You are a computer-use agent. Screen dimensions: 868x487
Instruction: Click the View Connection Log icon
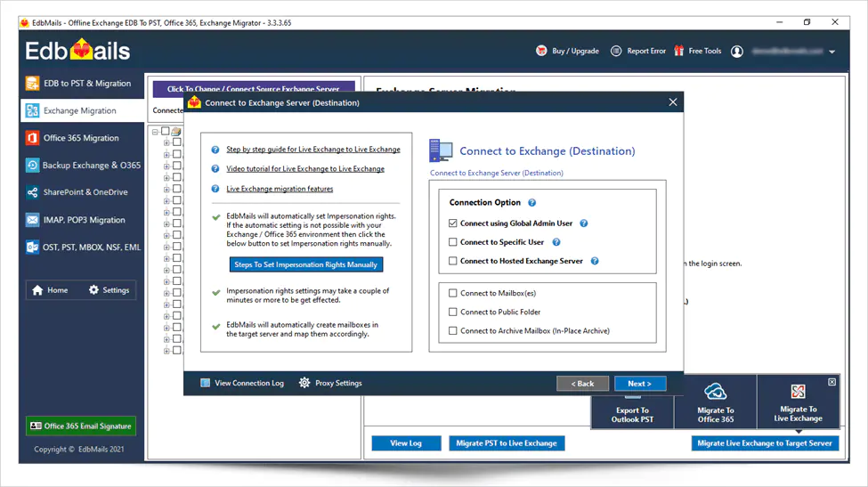[206, 383]
